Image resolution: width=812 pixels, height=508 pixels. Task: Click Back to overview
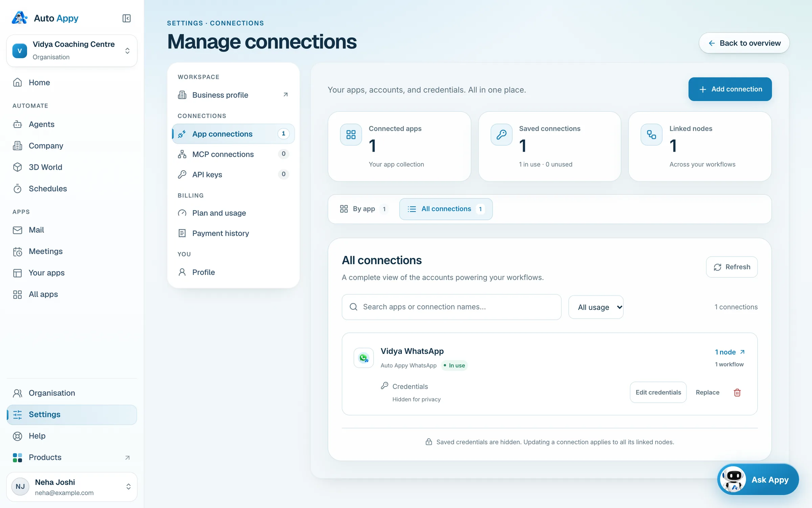click(x=744, y=43)
